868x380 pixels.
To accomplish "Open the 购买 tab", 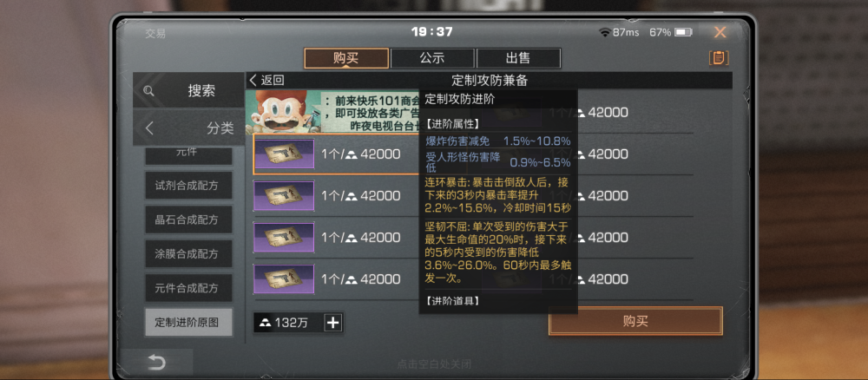I will 346,58.
